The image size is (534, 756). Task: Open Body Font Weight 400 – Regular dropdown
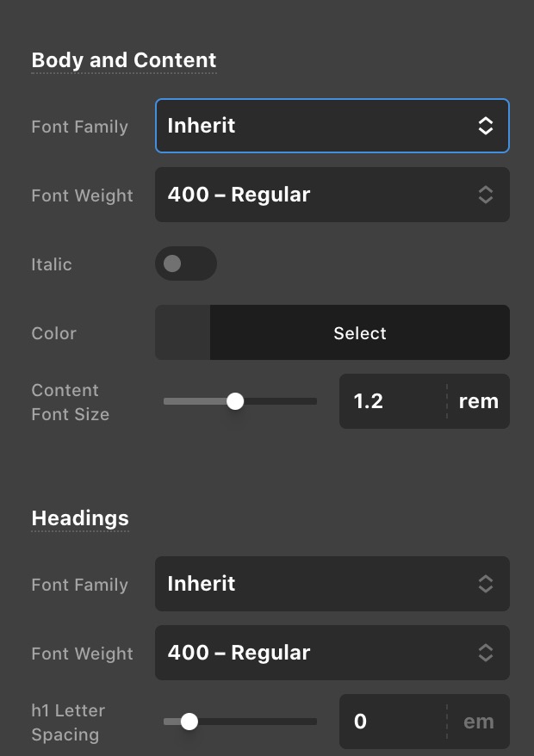(x=332, y=195)
